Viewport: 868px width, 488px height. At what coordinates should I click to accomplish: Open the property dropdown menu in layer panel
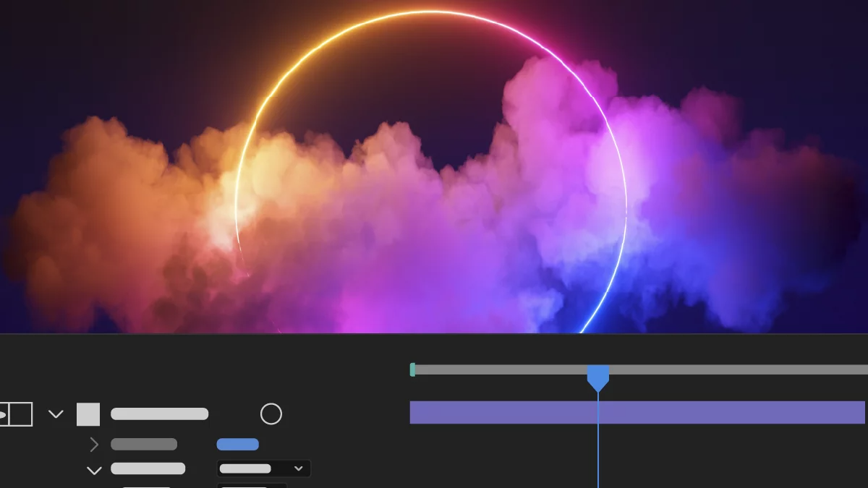tap(263, 468)
